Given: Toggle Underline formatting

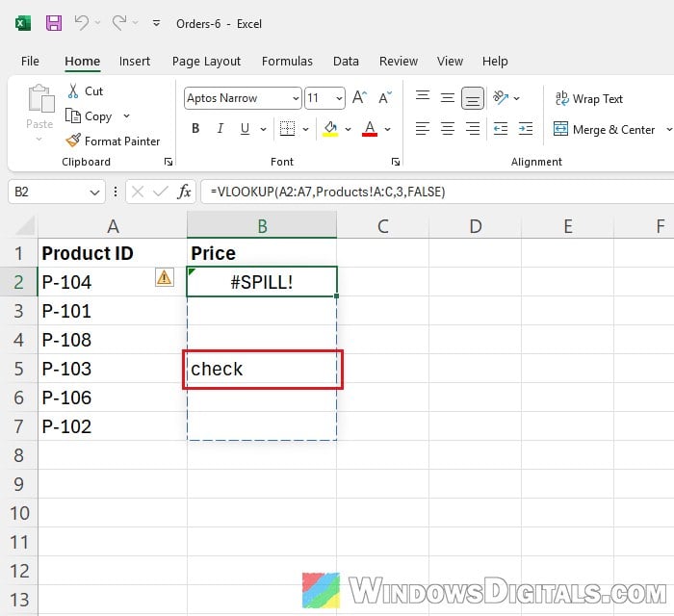Looking at the screenshot, I should pyautogui.click(x=245, y=128).
